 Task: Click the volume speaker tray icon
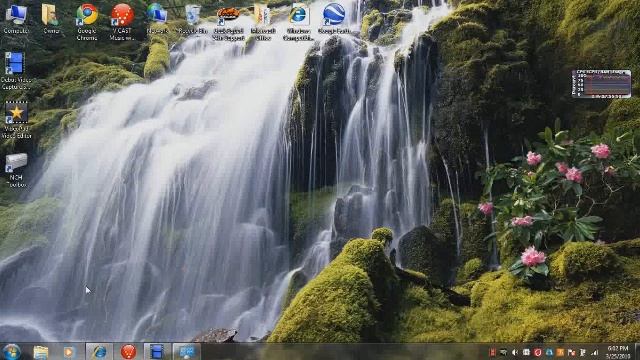pyautogui.click(x=514, y=352)
